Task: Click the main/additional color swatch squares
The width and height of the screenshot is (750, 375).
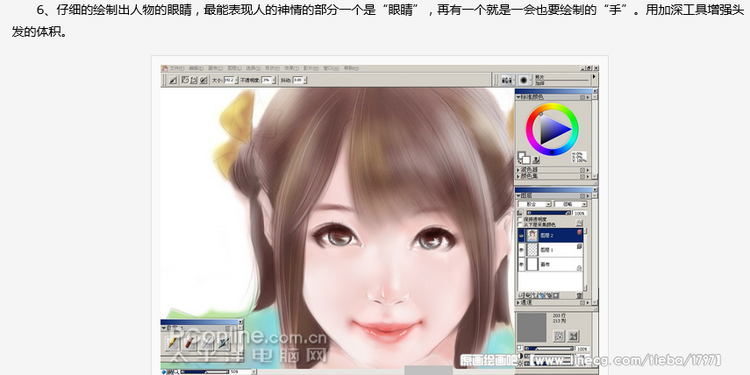Action: tap(524, 158)
